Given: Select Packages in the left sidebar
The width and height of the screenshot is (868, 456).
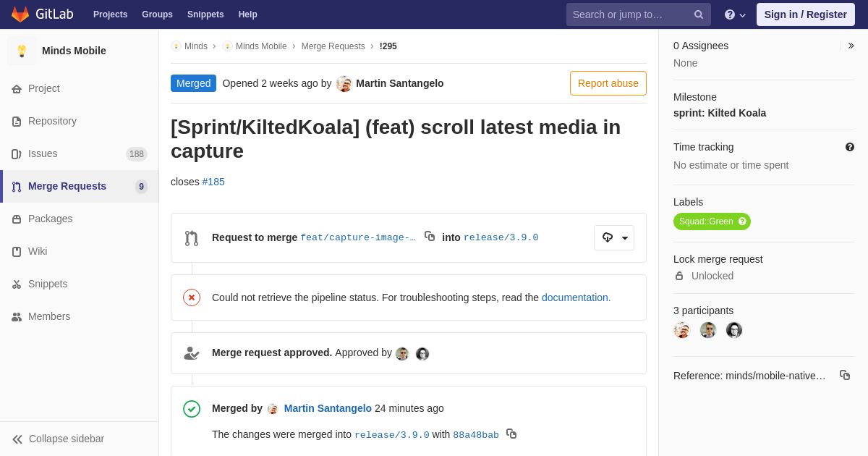Looking at the screenshot, I should [x=80, y=219].
